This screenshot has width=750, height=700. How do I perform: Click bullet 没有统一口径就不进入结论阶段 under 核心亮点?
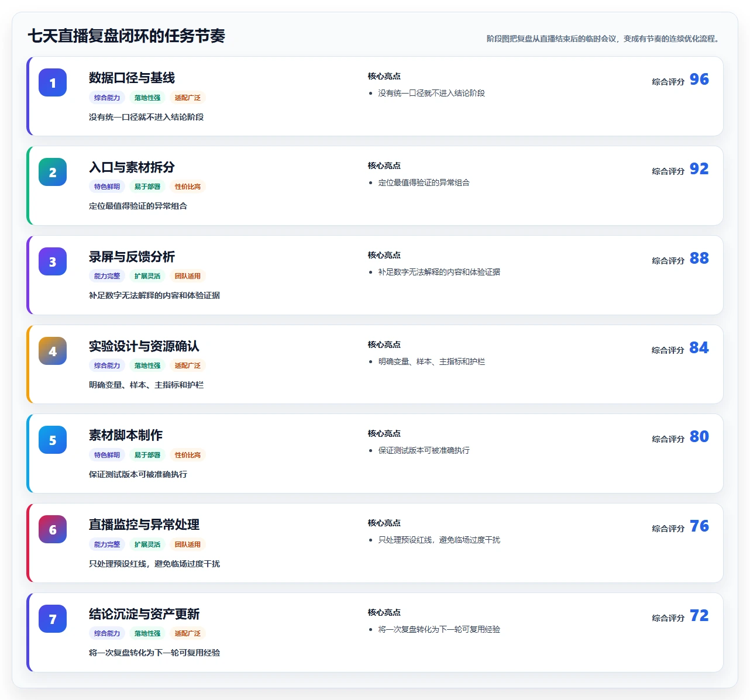coord(431,93)
